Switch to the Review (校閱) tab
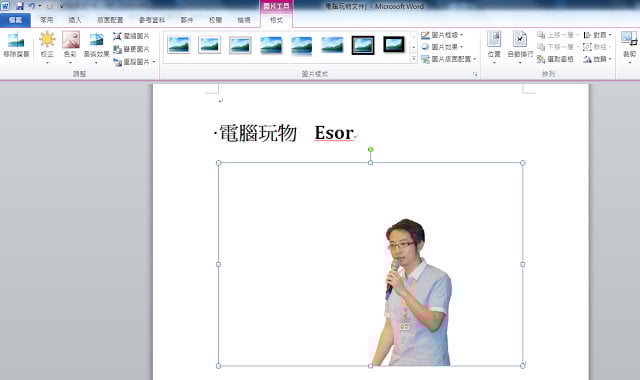This screenshot has height=380, width=640. pyautogui.click(x=216, y=20)
